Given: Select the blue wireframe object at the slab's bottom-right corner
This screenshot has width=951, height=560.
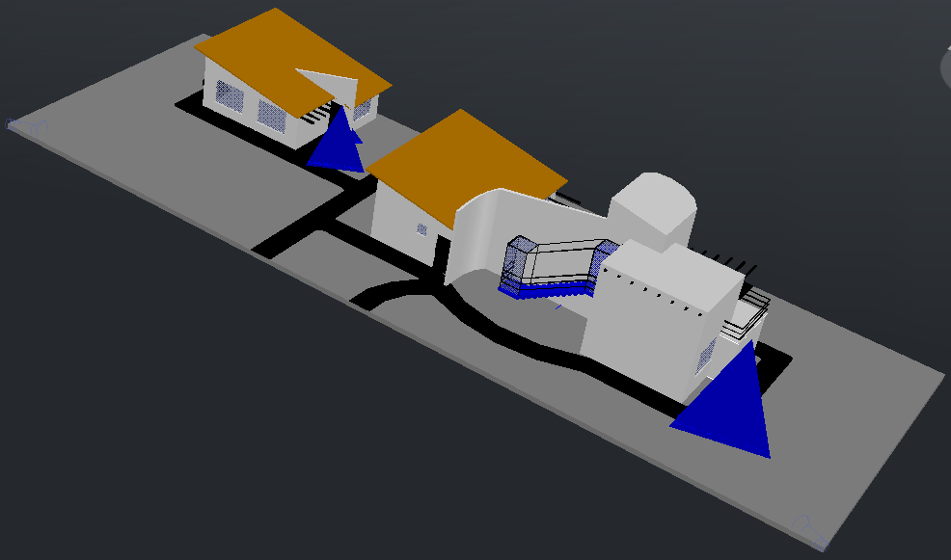Looking at the screenshot, I should pos(810,526).
